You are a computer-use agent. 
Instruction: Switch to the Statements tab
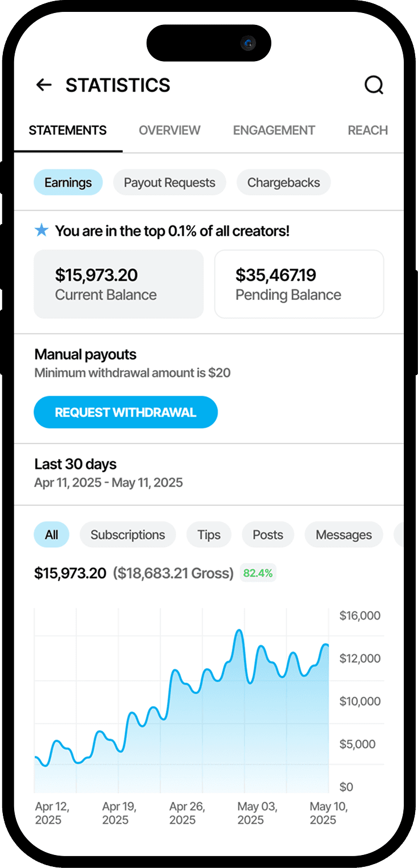pos(67,130)
